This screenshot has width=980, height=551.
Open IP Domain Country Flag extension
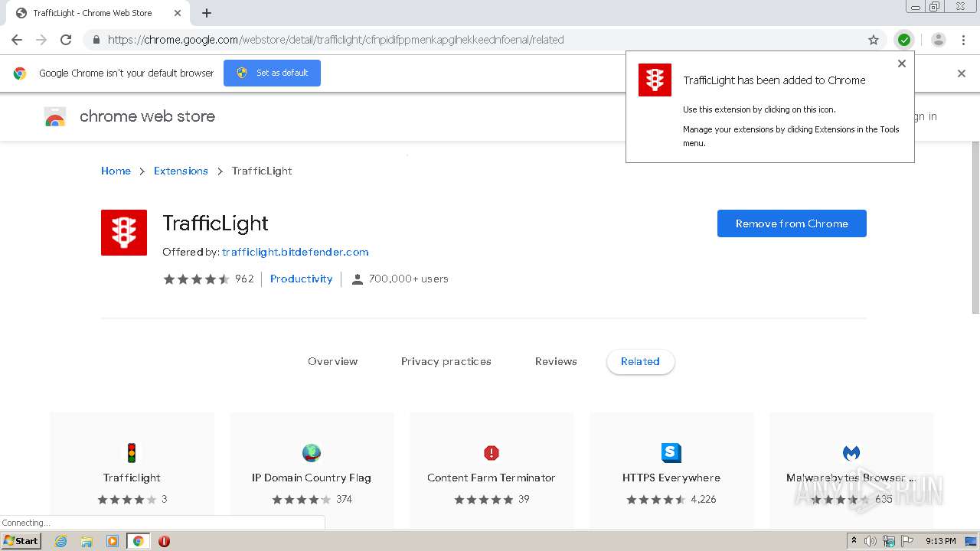[312, 470]
